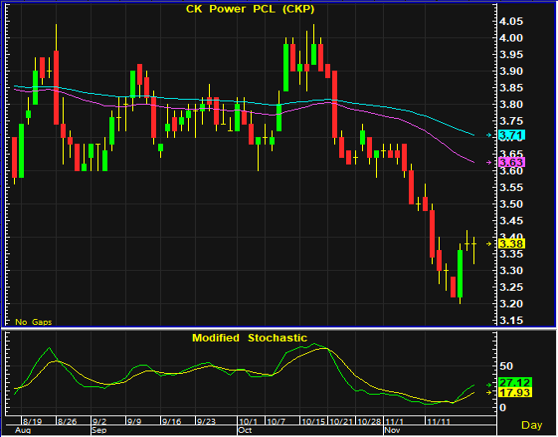This screenshot has height=437, width=558.
Task: Select the 9/9 date on the time axis
Action: pos(134,421)
